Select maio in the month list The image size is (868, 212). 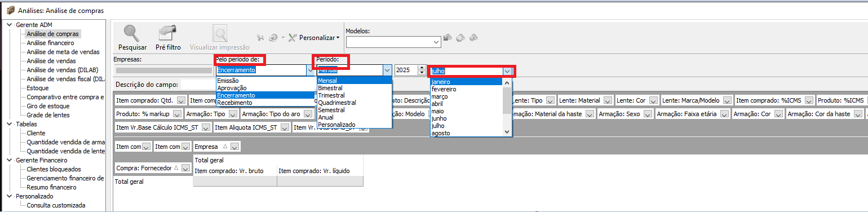point(466,111)
